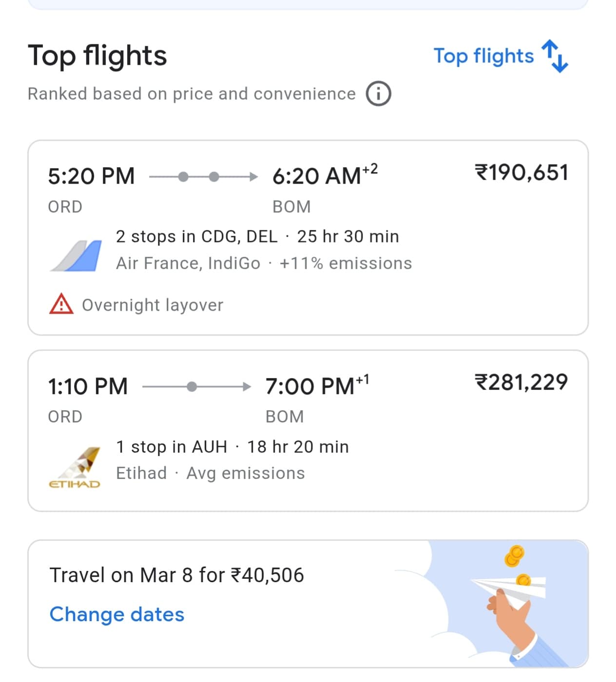The height and width of the screenshot is (682, 616).
Task: Click the ₹281,229 price
Action: point(521,383)
